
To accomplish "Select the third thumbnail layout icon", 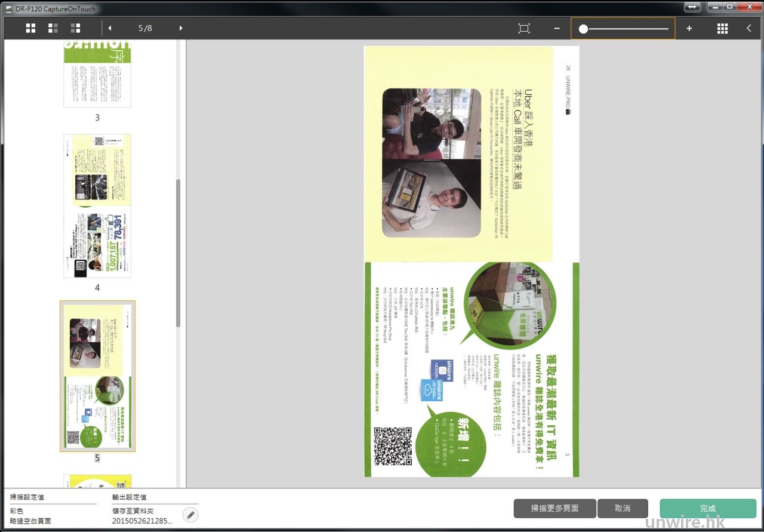I will [75, 28].
